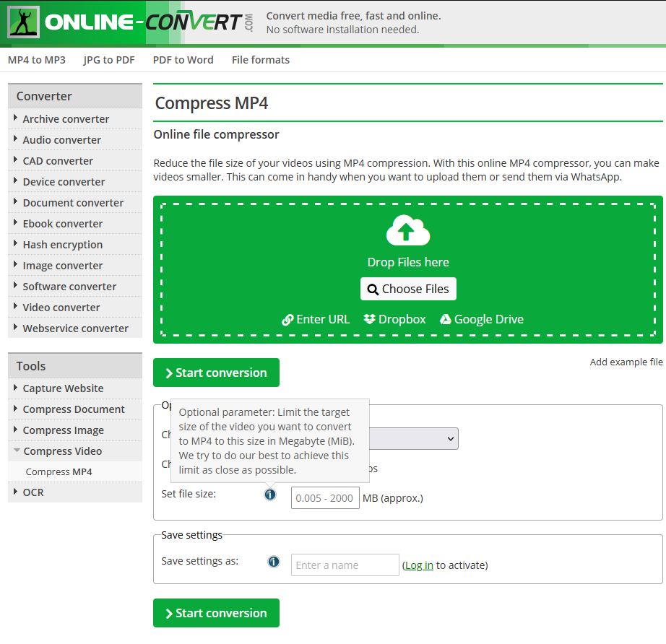Click the Log in link
Viewport: 666px width, 644px height.
point(419,565)
